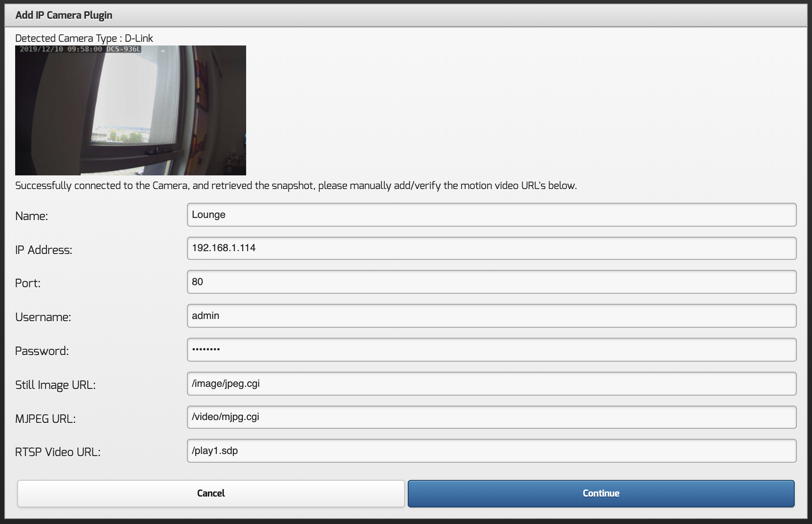The image size is (812, 524).
Task: Select the Port field showing 80
Action: (x=491, y=282)
